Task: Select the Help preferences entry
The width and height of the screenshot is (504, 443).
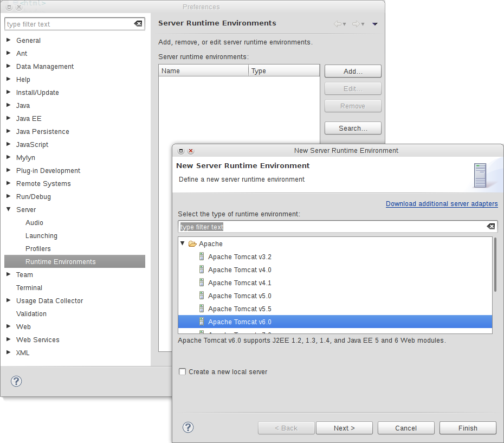Action: tap(23, 80)
